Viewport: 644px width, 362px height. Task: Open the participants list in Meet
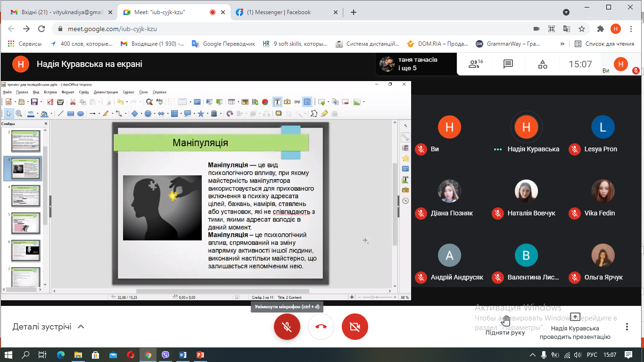[475, 64]
